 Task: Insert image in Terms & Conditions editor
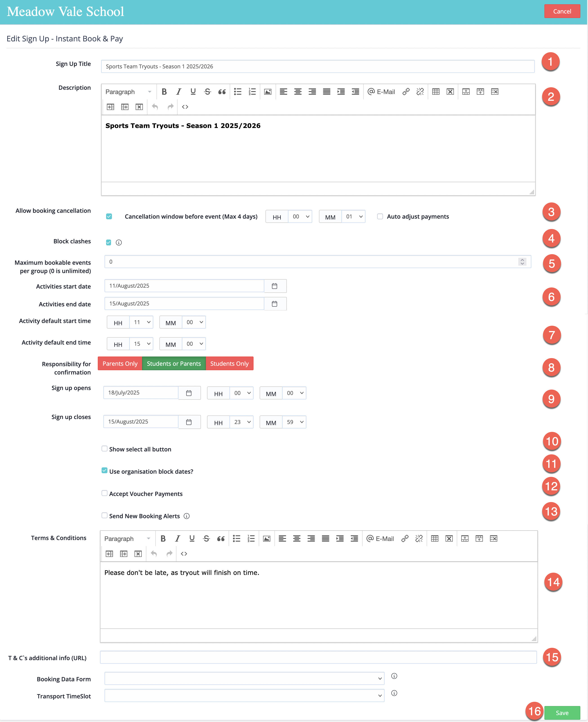tap(267, 538)
